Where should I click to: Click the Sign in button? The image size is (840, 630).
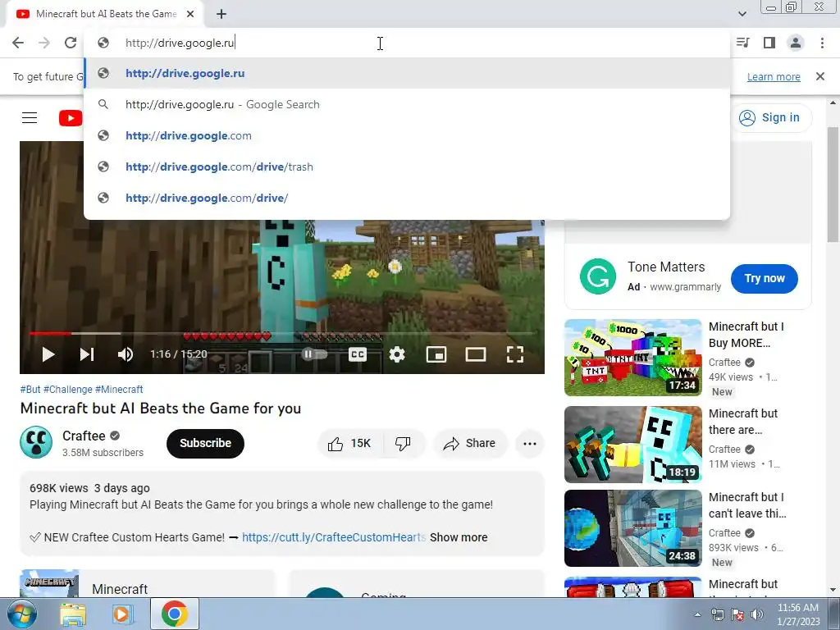click(x=770, y=117)
